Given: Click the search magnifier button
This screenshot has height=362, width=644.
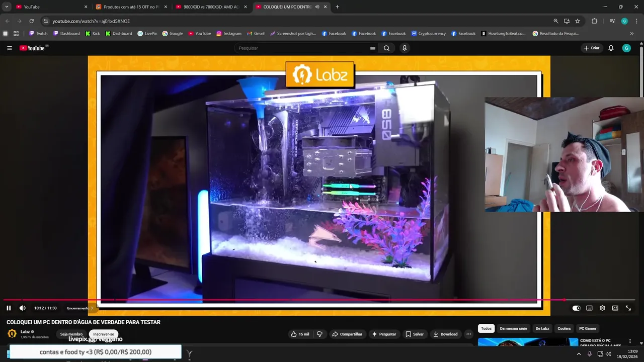Looking at the screenshot, I should [x=386, y=48].
